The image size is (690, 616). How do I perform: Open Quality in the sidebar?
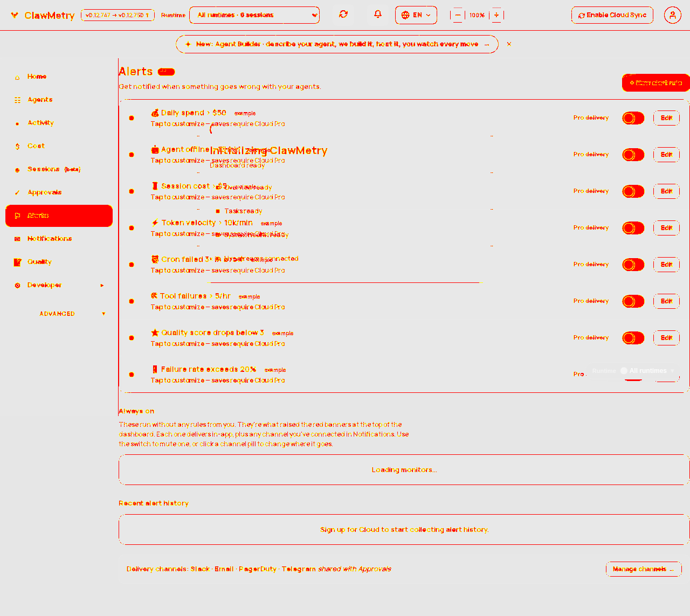pos(59,262)
